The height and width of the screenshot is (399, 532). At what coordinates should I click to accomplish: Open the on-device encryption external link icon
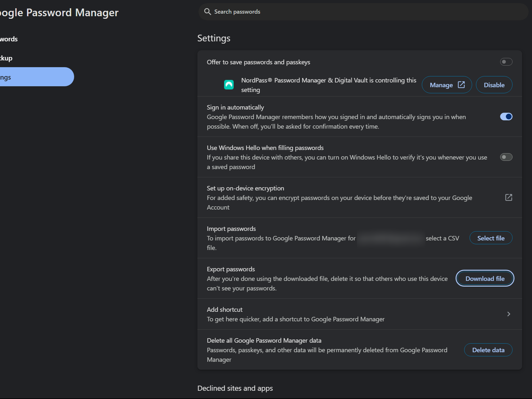508,197
